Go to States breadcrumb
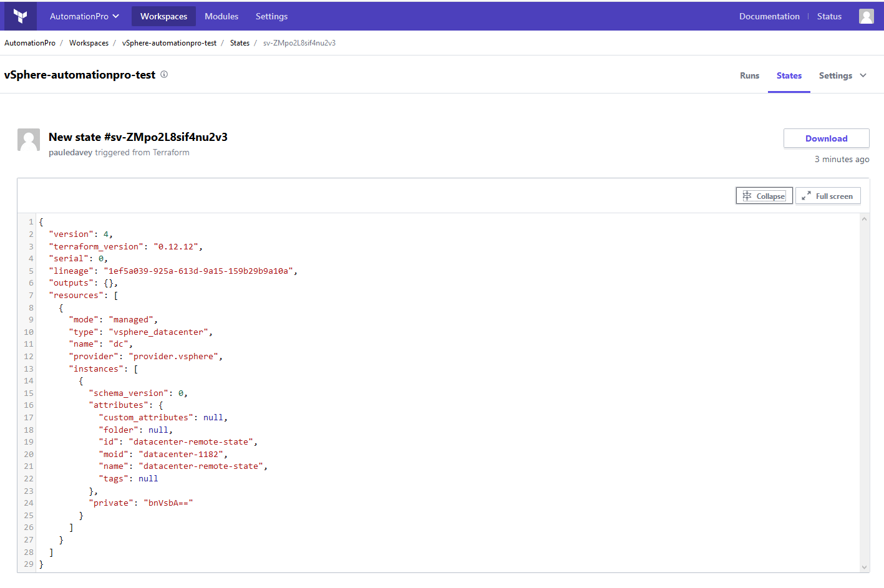Image resolution: width=884 pixels, height=588 pixels. click(x=240, y=43)
